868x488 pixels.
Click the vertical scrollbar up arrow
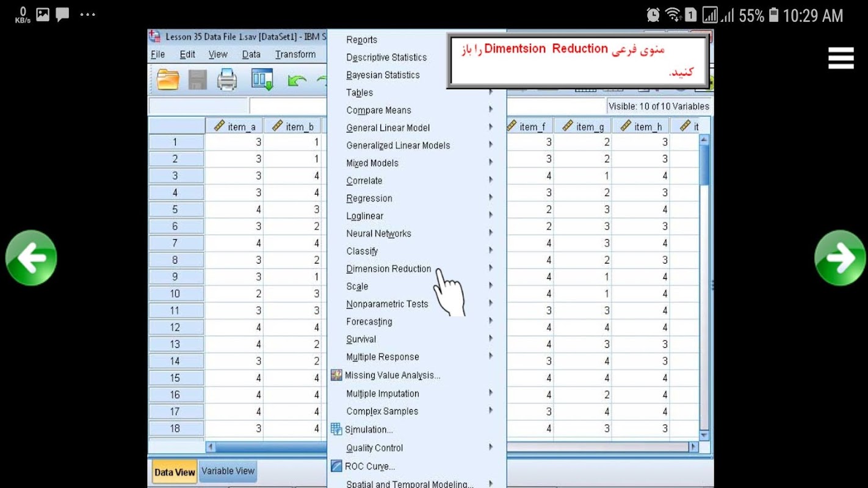(x=704, y=140)
